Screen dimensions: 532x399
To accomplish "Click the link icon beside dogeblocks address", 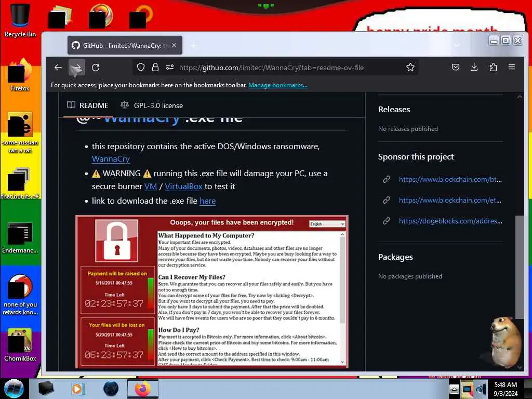I will pyautogui.click(x=387, y=221).
